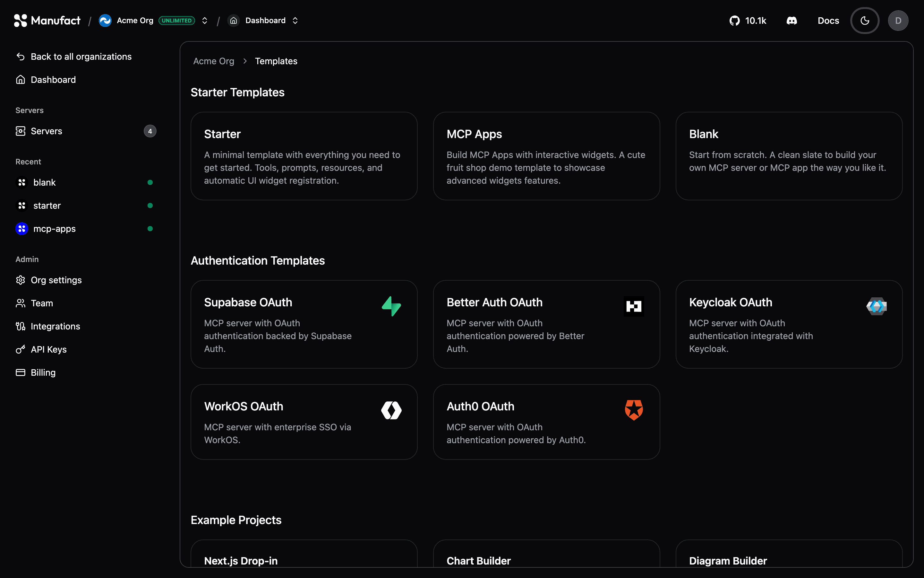Screen dimensions: 924x578
Task: Open the Diagram Builder example
Action: click(x=789, y=554)
